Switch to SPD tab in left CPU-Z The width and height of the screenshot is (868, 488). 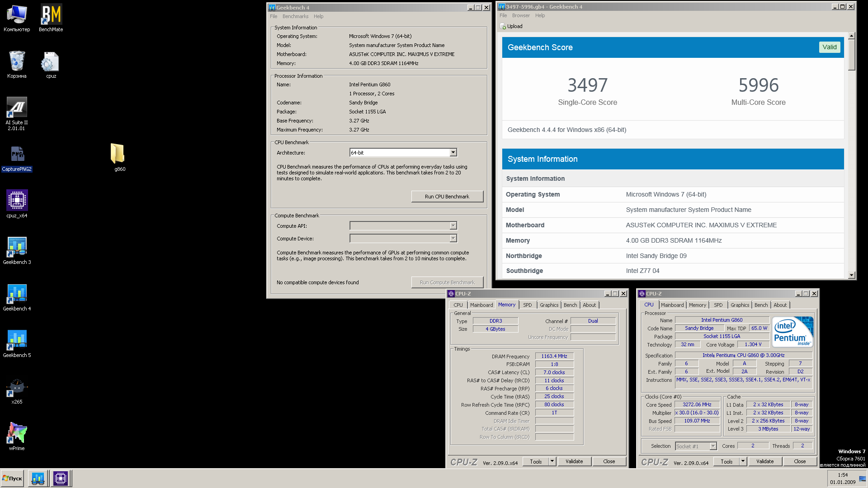[x=527, y=305]
